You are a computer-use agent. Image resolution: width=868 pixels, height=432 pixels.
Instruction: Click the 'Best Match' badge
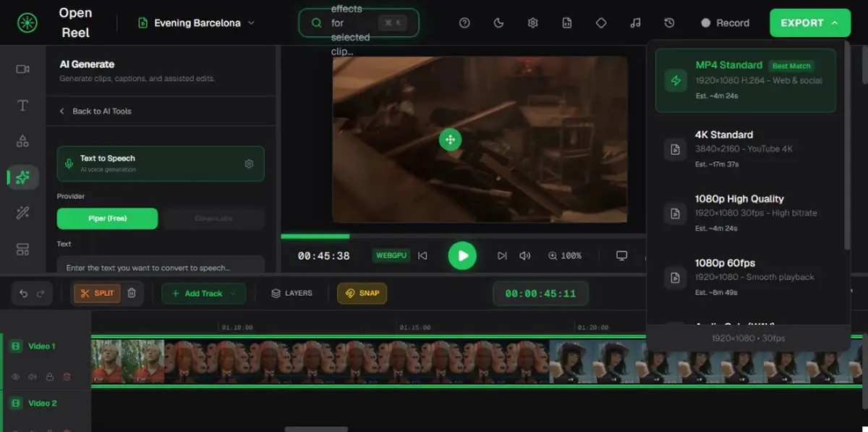click(x=791, y=66)
